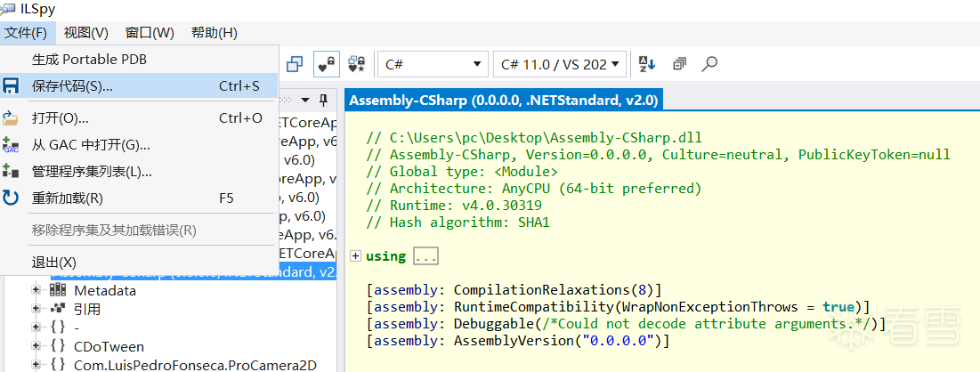Open the 窗口(W) menu
Viewport: 980px width, 372px height.
[150, 33]
